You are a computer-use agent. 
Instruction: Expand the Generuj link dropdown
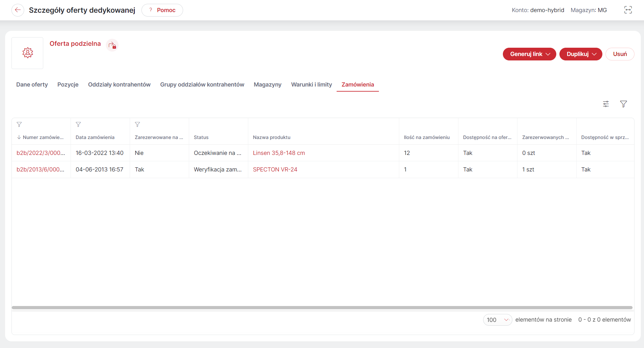coord(529,54)
